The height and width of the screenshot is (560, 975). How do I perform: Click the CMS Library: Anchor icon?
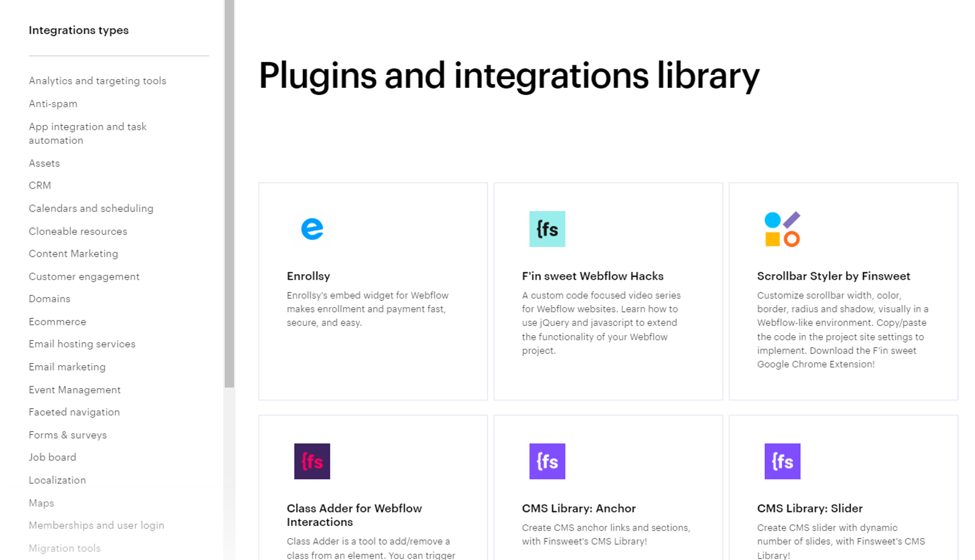547,461
